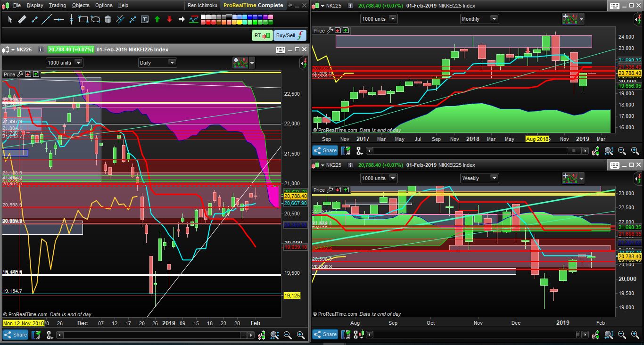Viewport: 644px width, 345px height.
Task: Expand 1000 units dropdown on Weekly chart
Action: 379,178
